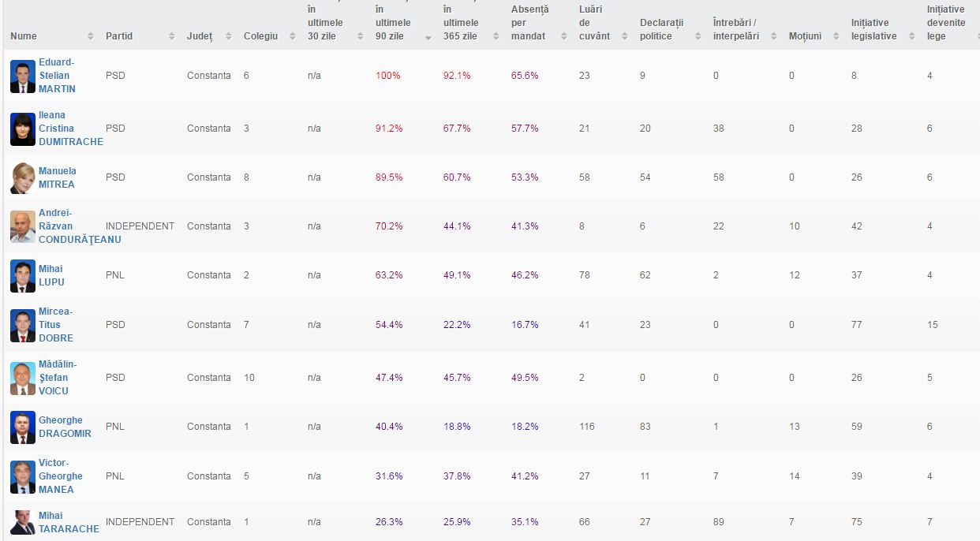Sort by Partid column arrows
Image resolution: width=980 pixels, height=541 pixels.
tap(171, 36)
